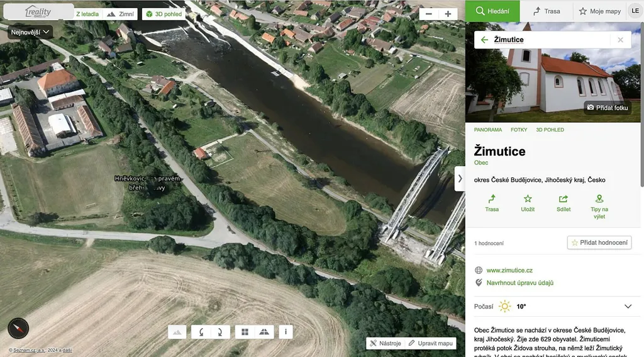Toggle the 3D pohled view

click(x=164, y=14)
